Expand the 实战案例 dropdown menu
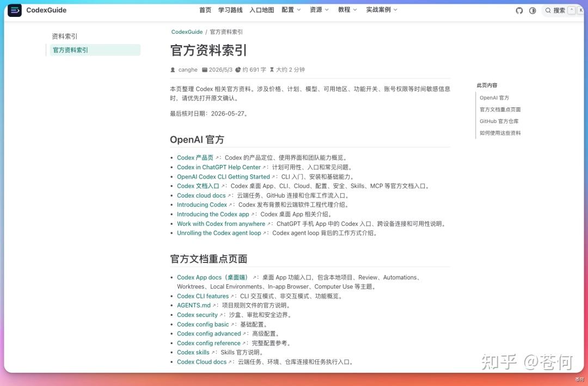Screen dimensions: 588x386 382,10
